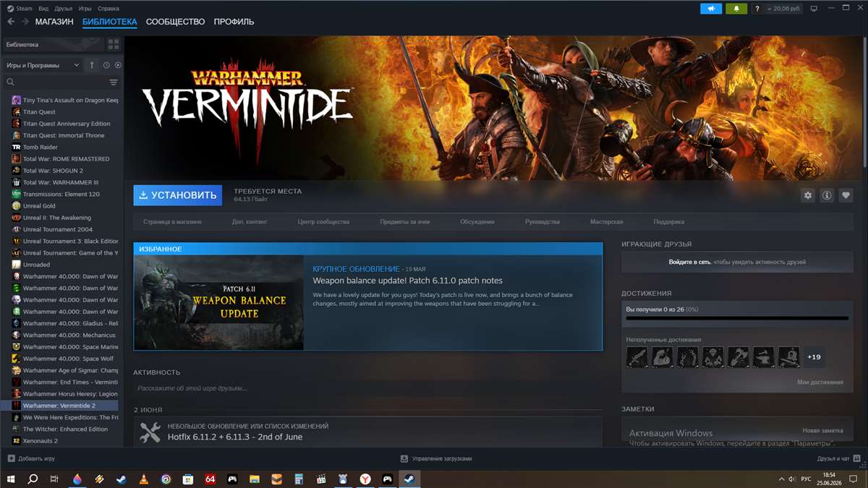Open Weapon Balance Update patch thumbnail
This screenshot has width=868, height=488.
pyautogui.click(x=218, y=302)
